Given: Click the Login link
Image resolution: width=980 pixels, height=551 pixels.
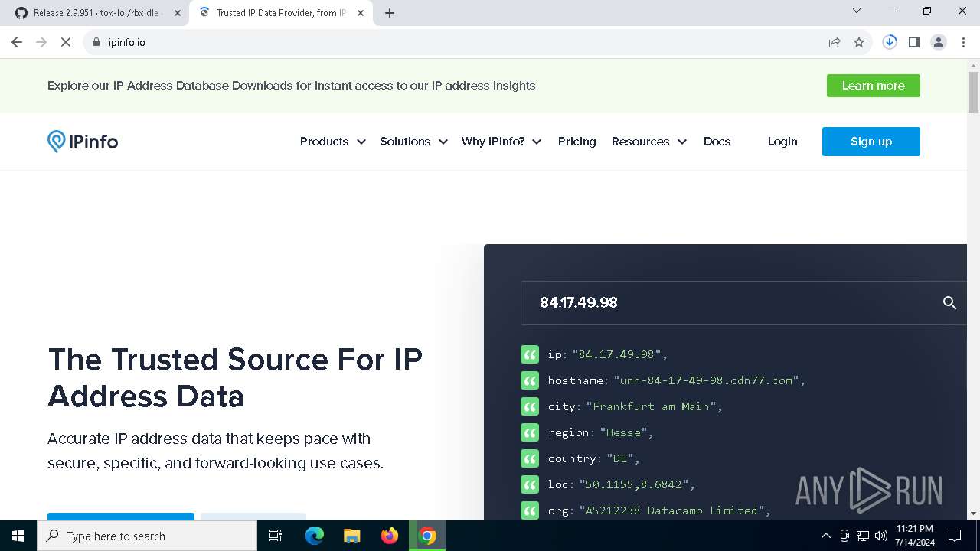Looking at the screenshot, I should click(x=782, y=142).
